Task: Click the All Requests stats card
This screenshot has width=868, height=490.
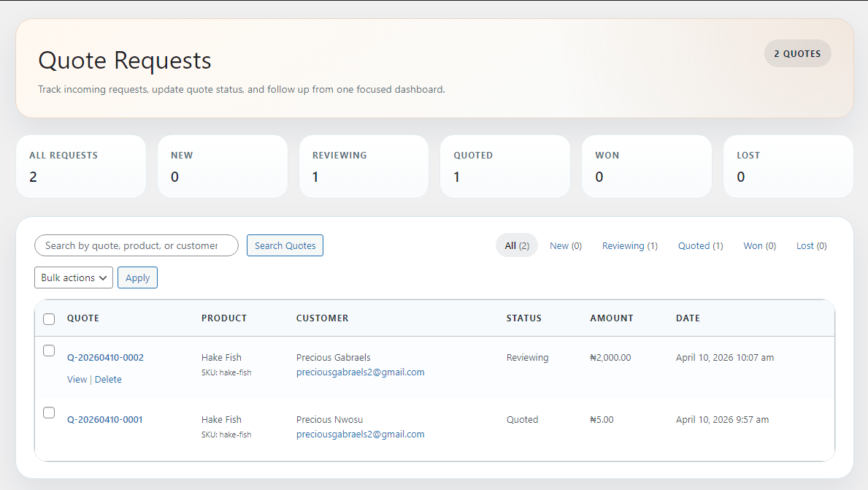Action: click(x=81, y=166)
